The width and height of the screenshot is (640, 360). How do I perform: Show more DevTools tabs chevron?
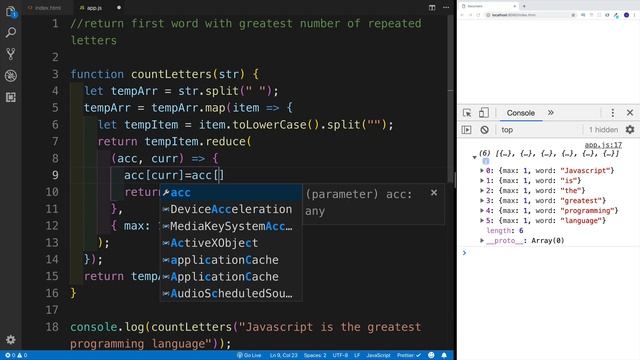pyautogui.click(x=551, y=113)
